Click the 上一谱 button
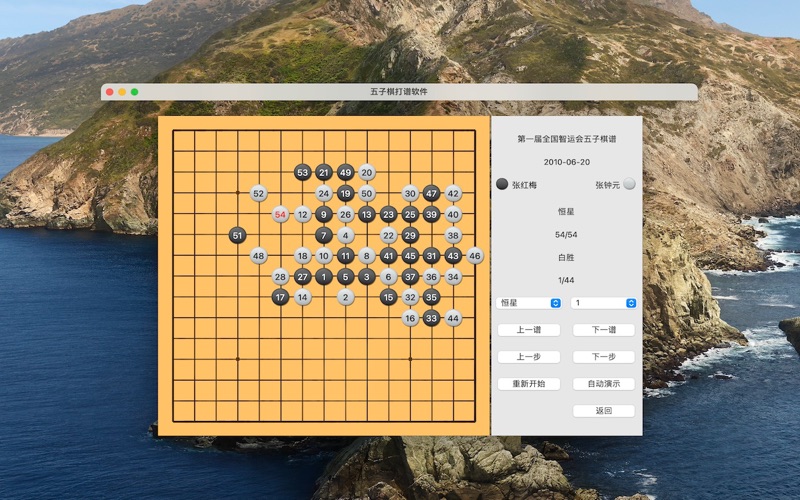Viewport: 800px width, 500px height. coord(529,330)
